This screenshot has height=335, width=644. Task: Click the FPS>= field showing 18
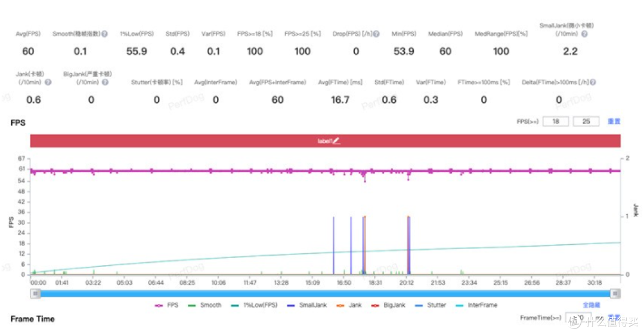(556, 121)
